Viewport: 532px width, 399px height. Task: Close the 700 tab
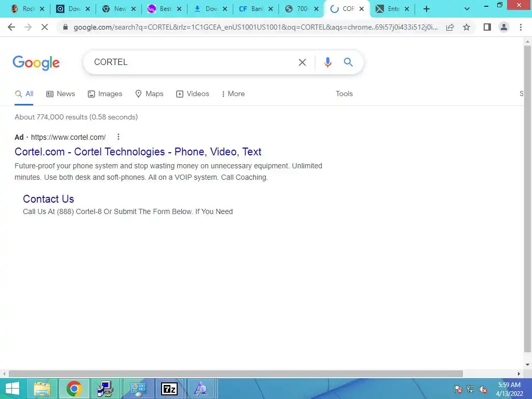point(316,9)
